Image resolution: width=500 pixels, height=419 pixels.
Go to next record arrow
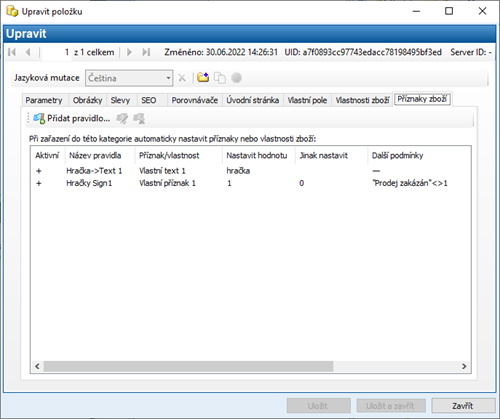tap(129, 52)
